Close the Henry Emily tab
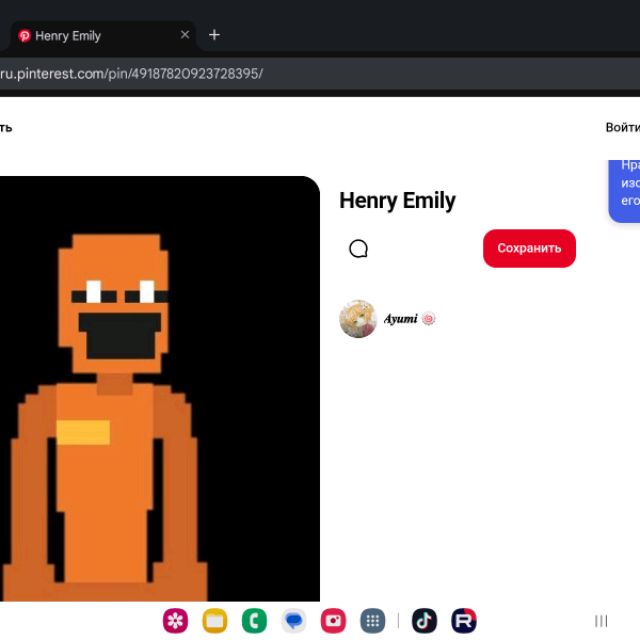The image size is (640, 640). [x=185, y=35]
